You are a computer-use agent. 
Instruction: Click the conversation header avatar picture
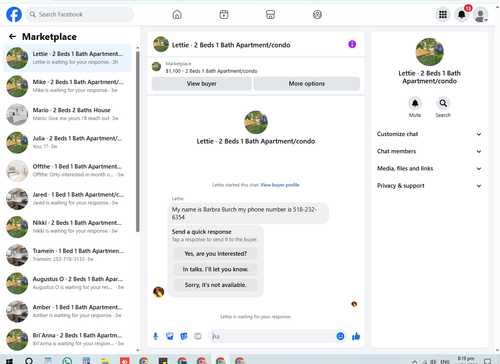pyautogui.click(x=161, y=44)
